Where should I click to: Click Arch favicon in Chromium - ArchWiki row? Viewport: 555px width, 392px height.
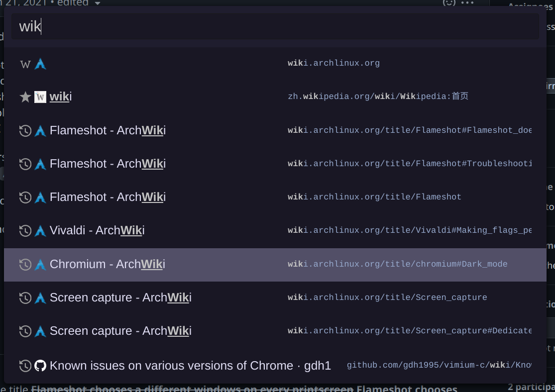point(40,265)
